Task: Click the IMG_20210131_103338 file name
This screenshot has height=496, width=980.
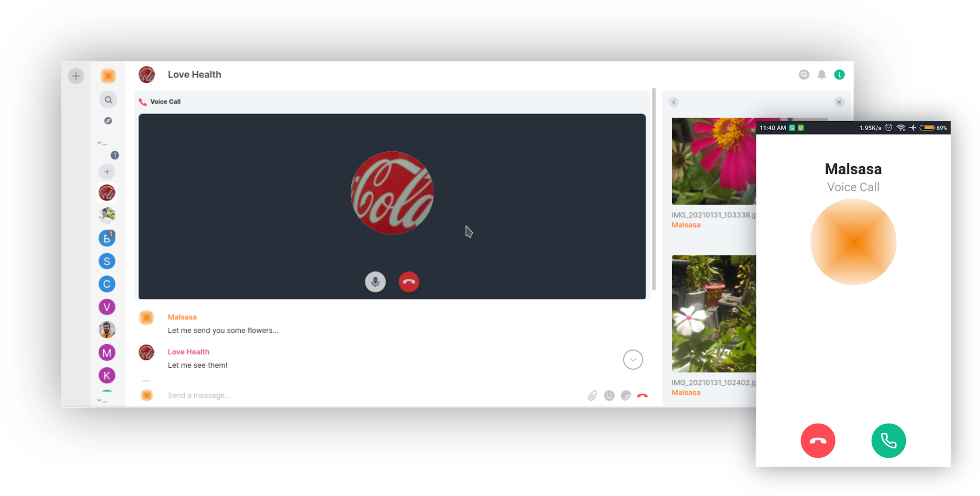Action: [713, 215]
